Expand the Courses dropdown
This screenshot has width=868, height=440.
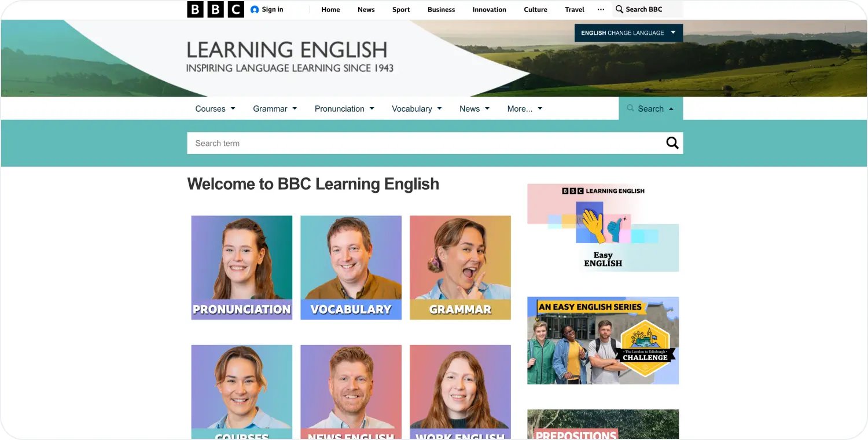coord(215,108)
